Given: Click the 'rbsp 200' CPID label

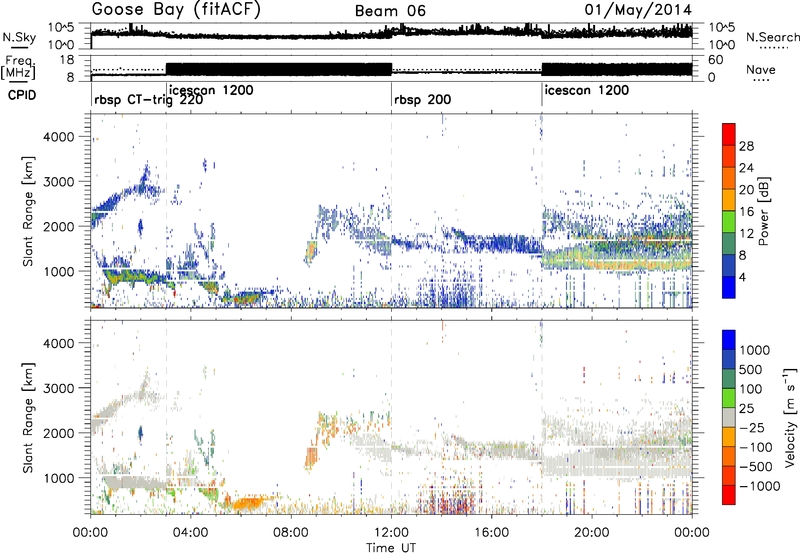Looking at the screenshot, I should pos(422,99).
